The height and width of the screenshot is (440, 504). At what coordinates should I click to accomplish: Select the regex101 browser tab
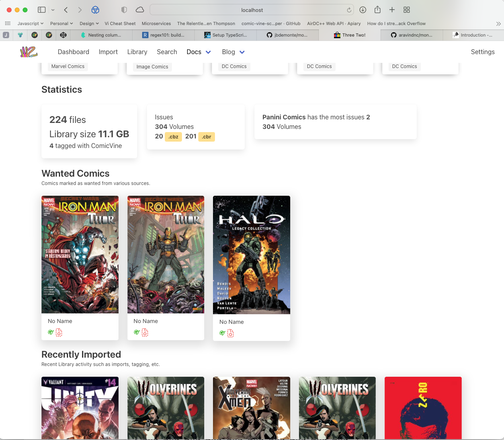click(164, 35)
